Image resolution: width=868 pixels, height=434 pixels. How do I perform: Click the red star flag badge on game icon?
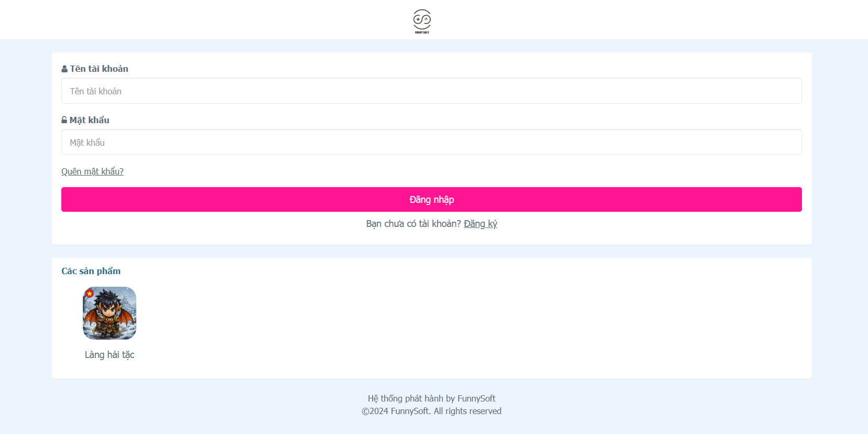coord(90,293)
